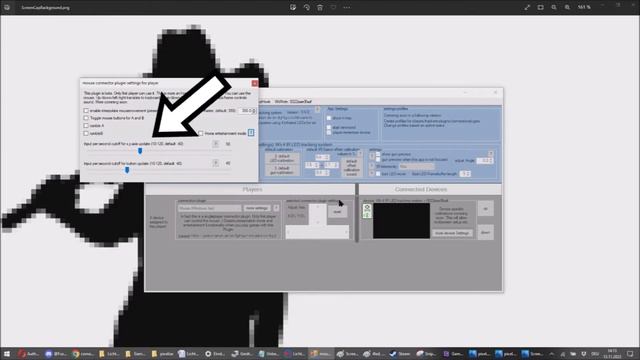
Task: Open the edit image tool in Photos toolbar
Action: [293, 7]
